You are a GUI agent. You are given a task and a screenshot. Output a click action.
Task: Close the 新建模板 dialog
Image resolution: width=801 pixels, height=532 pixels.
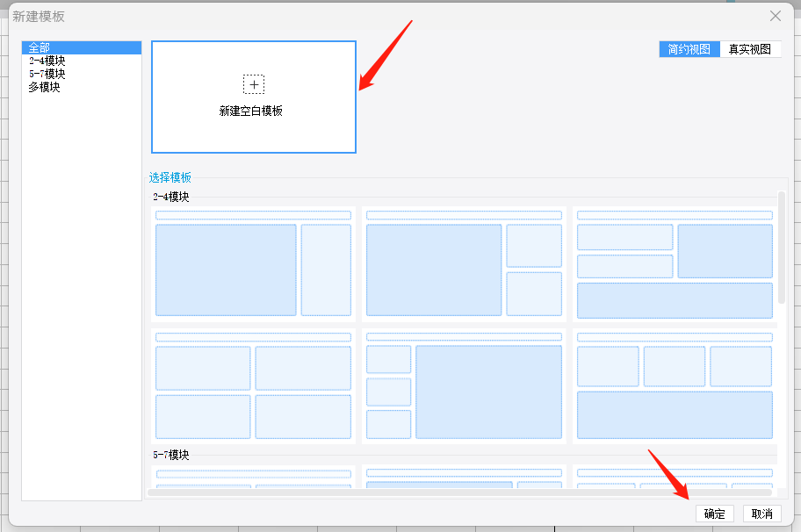coord(776,17)
